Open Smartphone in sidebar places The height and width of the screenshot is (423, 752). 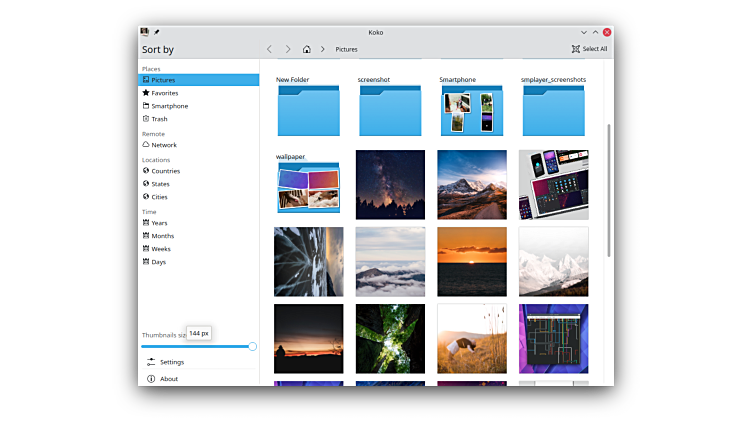pyautogui.click(x=169, y=106)
